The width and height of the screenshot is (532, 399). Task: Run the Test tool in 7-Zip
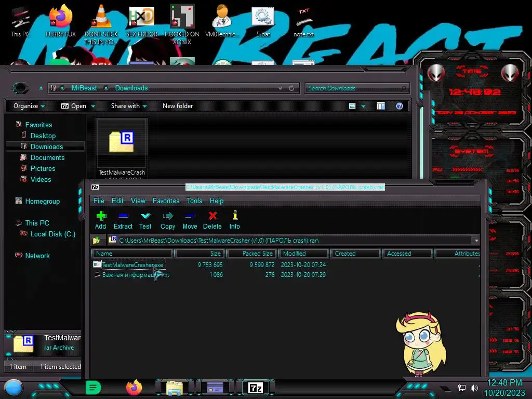click(145, 220)
